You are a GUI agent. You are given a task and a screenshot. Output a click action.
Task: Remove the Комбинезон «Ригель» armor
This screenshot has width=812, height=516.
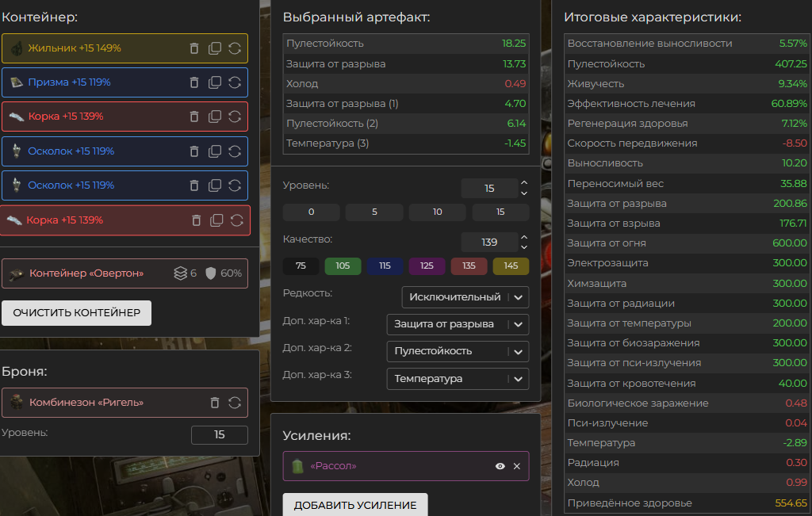point(214,403)
